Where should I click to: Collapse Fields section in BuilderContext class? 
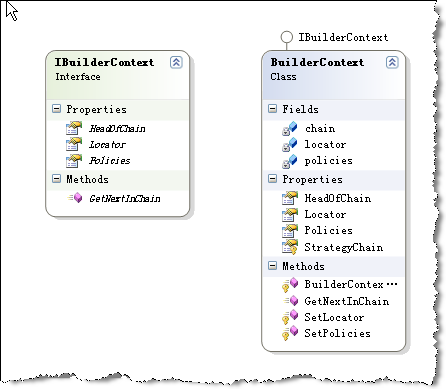click(272, 109)
